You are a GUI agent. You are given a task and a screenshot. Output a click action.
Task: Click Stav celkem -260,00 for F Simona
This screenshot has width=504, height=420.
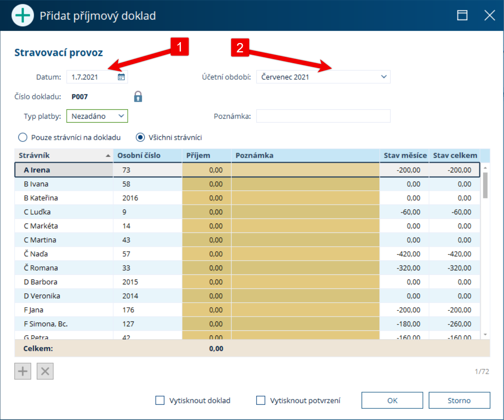[x=455, y=324]
